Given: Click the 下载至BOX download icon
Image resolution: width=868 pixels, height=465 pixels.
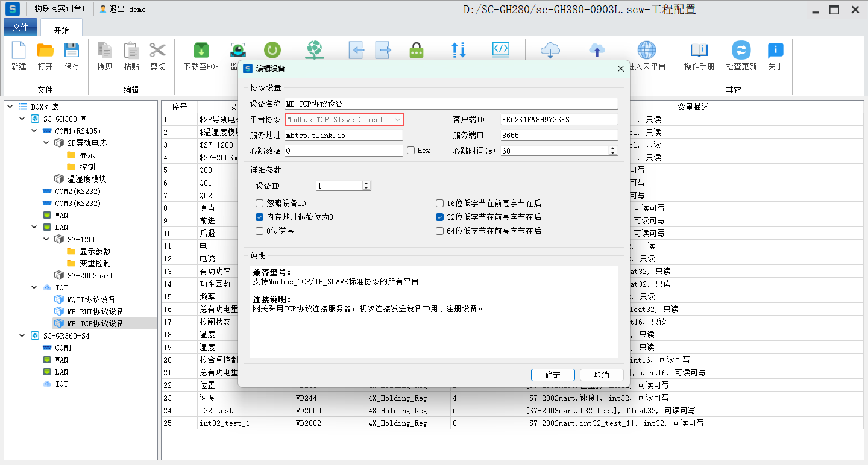Looking at the screenshot, I should tap(201, 51).
